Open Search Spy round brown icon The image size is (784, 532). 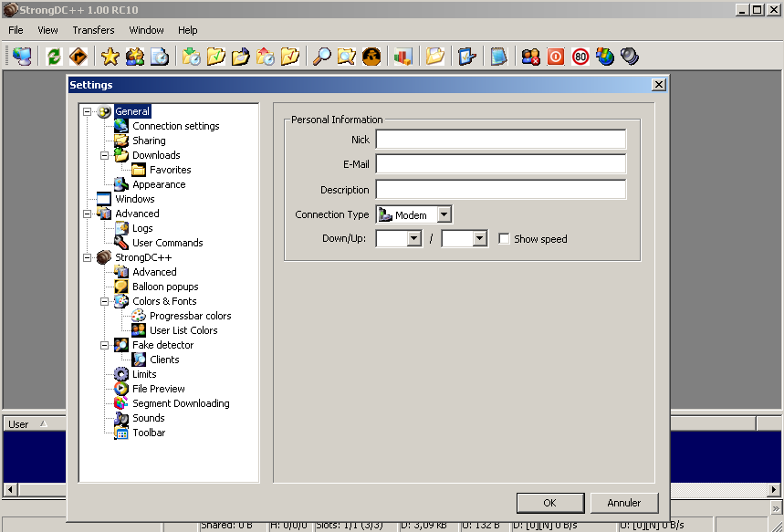click(371, 56)
